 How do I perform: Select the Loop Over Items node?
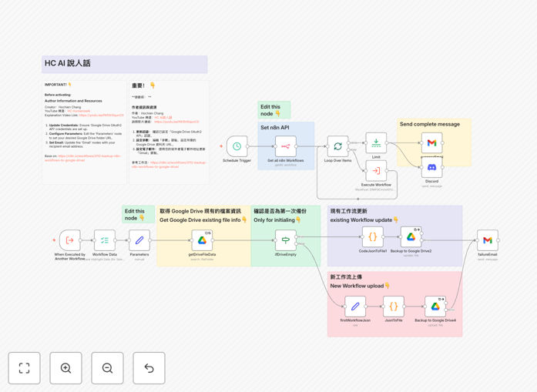pyautogui.click(x=337, y=146)
